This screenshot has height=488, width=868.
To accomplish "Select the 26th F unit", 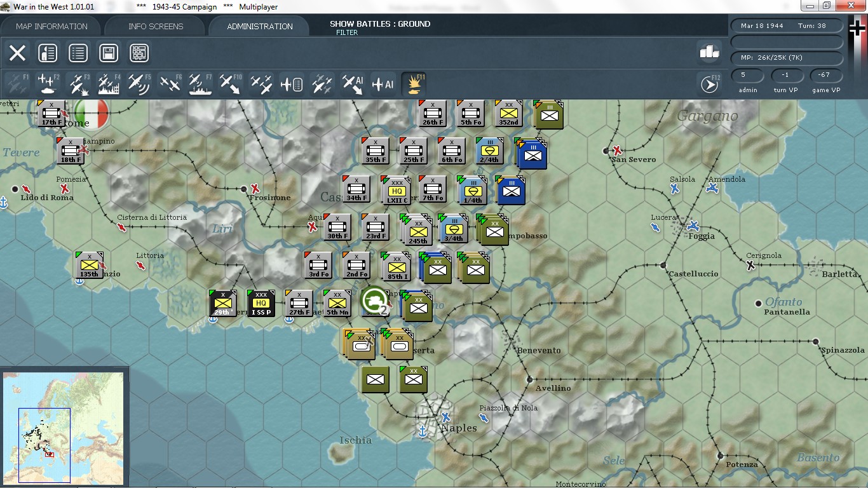I will point(433,113).
